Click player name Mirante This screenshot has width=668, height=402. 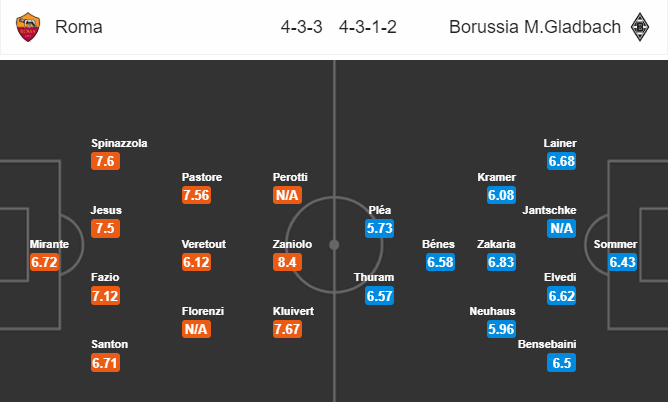point(49,244)
